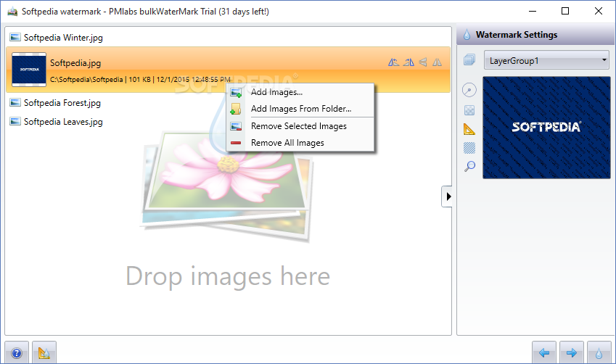
Task: Click the C:\Softpedia\Softpedia path details
Action: tap(140, 79)
